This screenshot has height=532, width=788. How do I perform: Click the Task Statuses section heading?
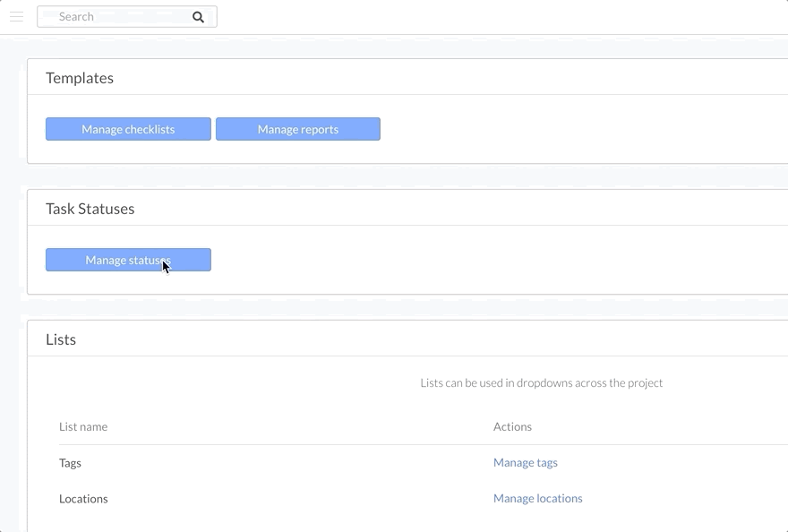coord(90,209)
